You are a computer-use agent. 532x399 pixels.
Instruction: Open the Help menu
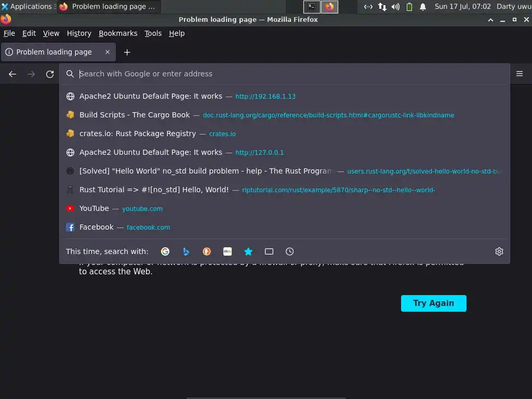point(177,33)
